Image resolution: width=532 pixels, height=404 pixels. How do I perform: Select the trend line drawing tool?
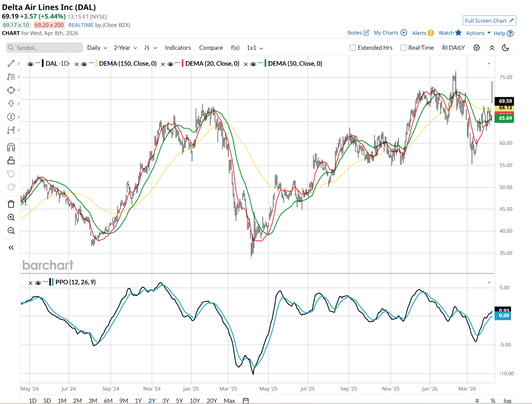pyautogui.click(x=11, y=64)
